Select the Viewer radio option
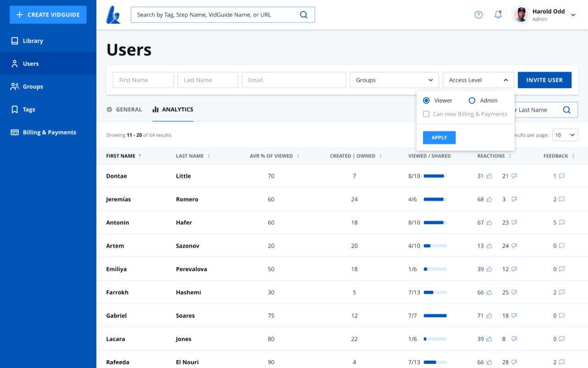588x368 pixels. pos(426,100)
